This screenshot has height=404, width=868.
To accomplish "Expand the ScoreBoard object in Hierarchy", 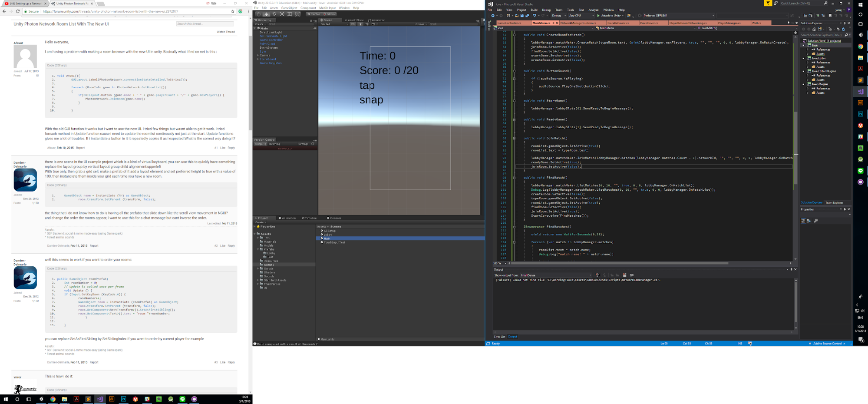I will click(258, 59).
